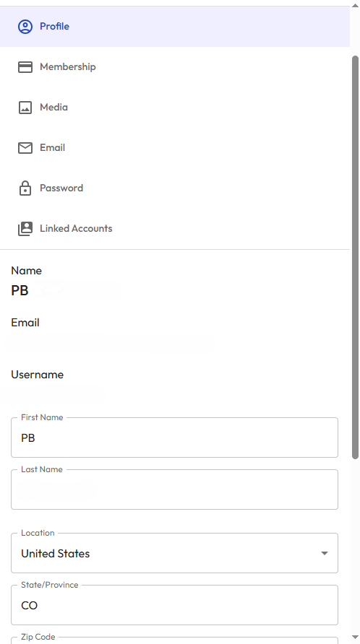Click the scrollbar down arrow

point(356,637)
